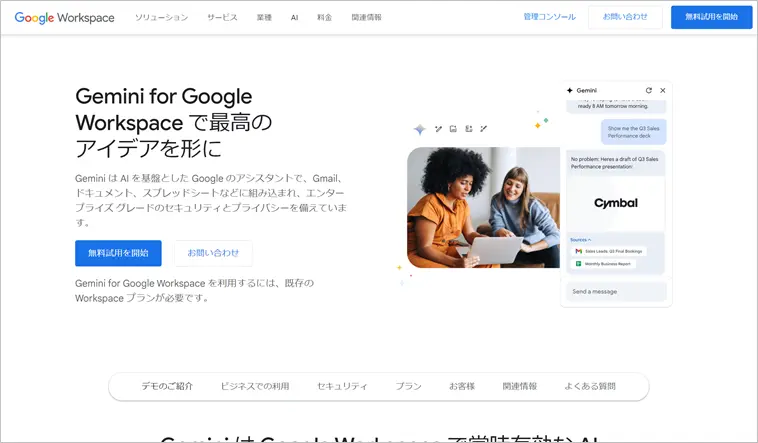Select the 料金 item in top navigation

pyautogui.click(x=324, y=17)
